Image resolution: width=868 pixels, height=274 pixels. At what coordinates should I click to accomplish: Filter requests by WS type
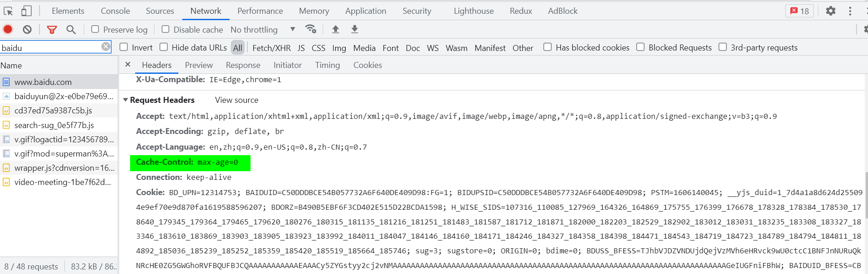point(433,48)
